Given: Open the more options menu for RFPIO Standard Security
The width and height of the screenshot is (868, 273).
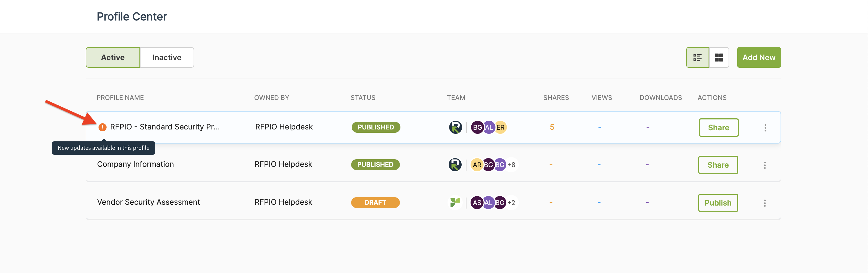Looking at the screenshot, I should 765,128.
